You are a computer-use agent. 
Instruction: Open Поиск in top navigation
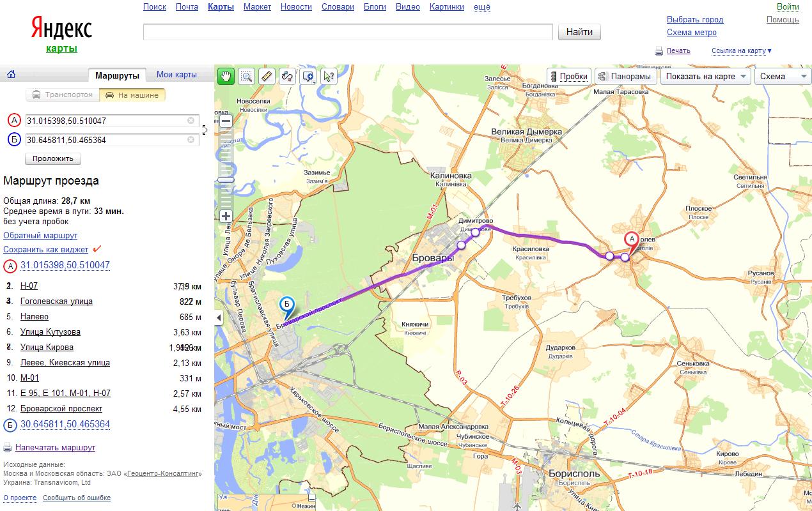tap(155, 7)
